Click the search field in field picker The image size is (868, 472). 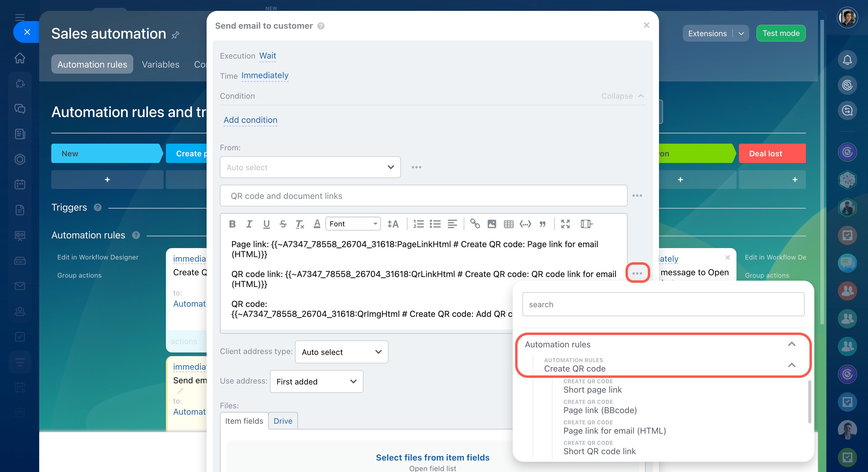pyautogui.click(x=663, y=305)
